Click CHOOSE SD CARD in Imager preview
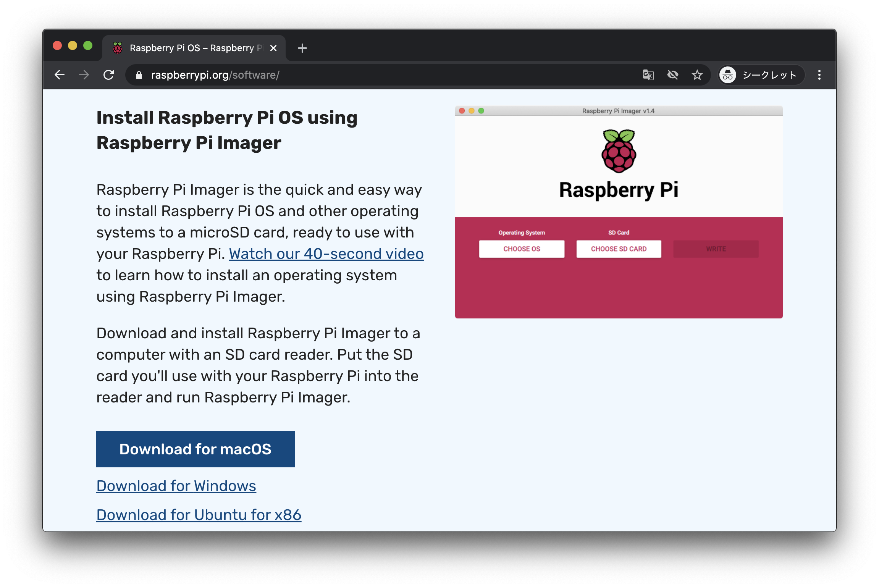 619,249
